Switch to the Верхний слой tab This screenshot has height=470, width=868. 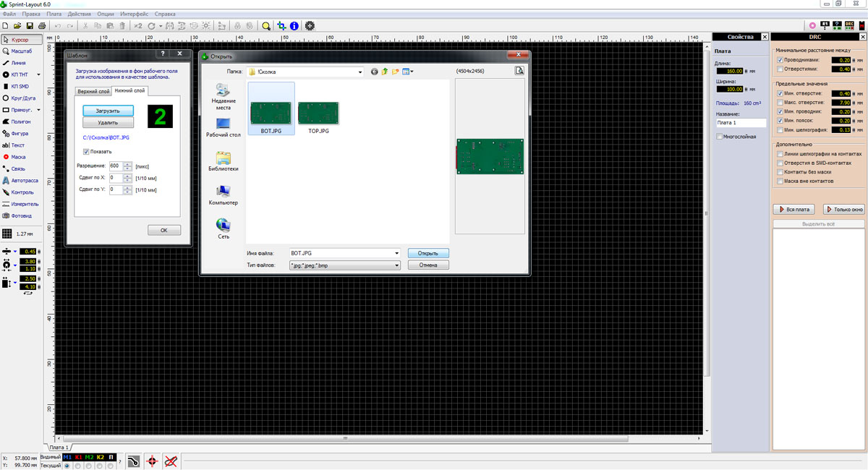tap(92, 91)
